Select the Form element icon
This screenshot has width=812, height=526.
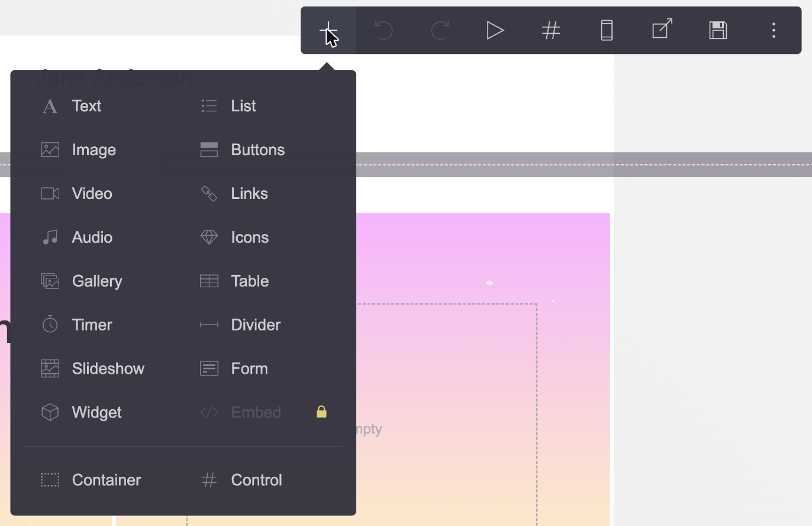coord(209,368)
